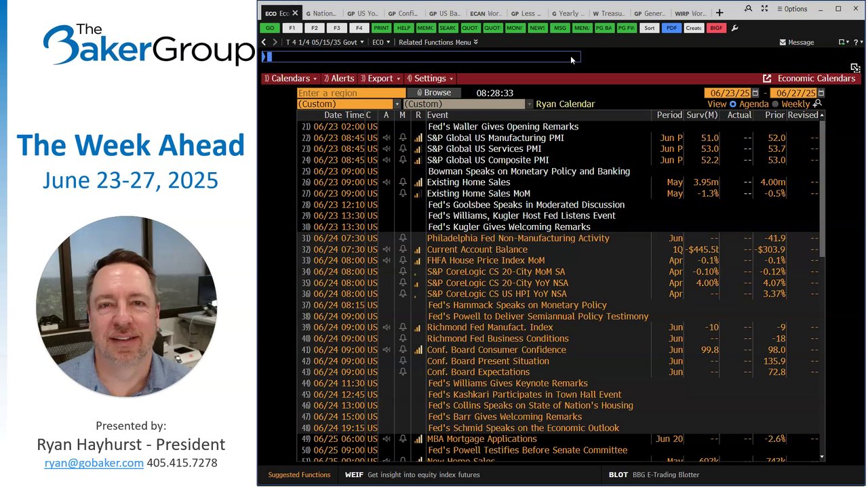Click the 06/23/25 start date field
Image resolution: width=868 pixels, height=488 pixels.
click(728, 93)
